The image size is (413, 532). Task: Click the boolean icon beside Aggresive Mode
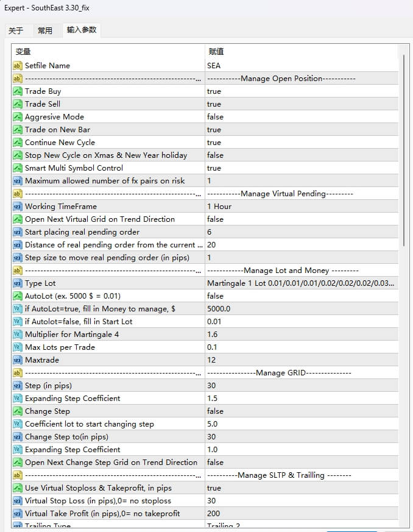18,116
